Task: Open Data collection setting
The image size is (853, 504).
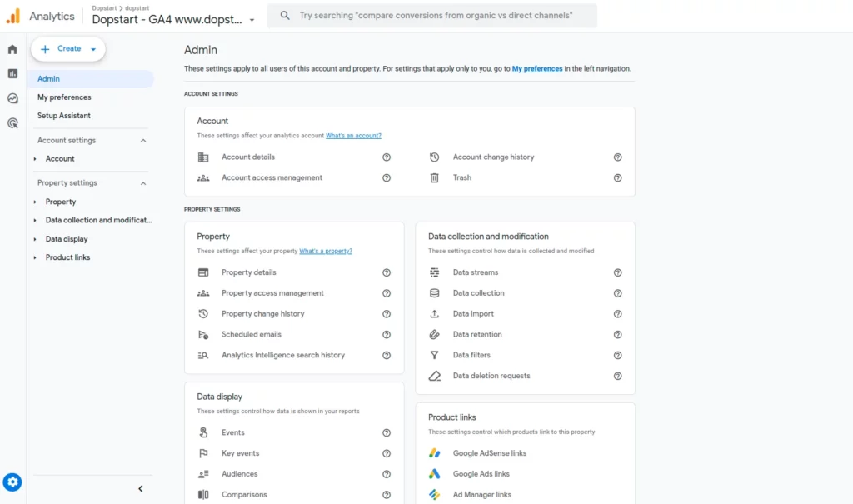Action: pyautogui.click(x=478, y=293)
